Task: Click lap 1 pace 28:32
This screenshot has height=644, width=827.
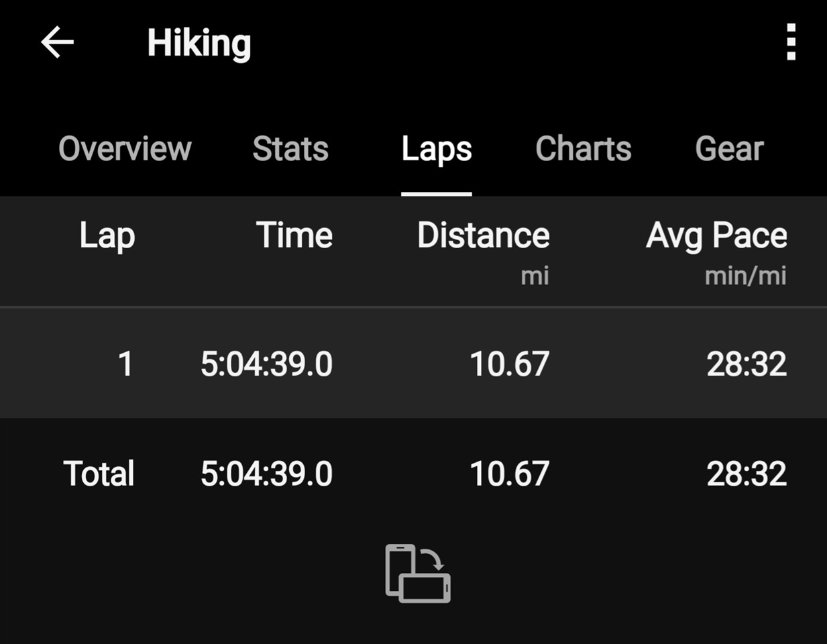Action: [747, 364]
